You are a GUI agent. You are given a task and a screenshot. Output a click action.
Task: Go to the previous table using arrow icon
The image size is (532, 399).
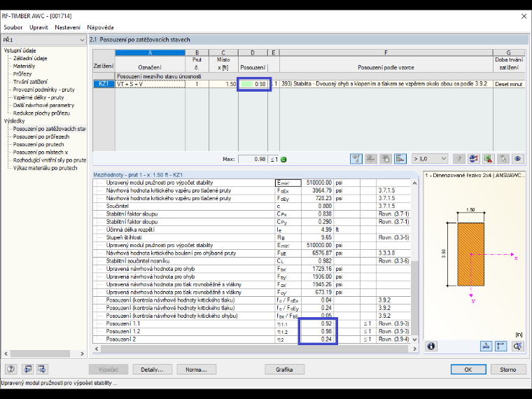28,369
